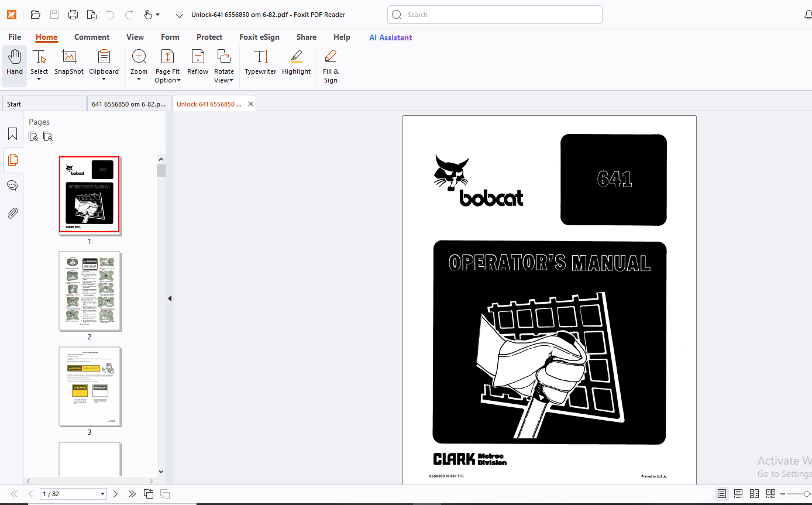Click the previous view icon in status bar
The width and height of the screenshot is (812, 505).
(149, 494)
